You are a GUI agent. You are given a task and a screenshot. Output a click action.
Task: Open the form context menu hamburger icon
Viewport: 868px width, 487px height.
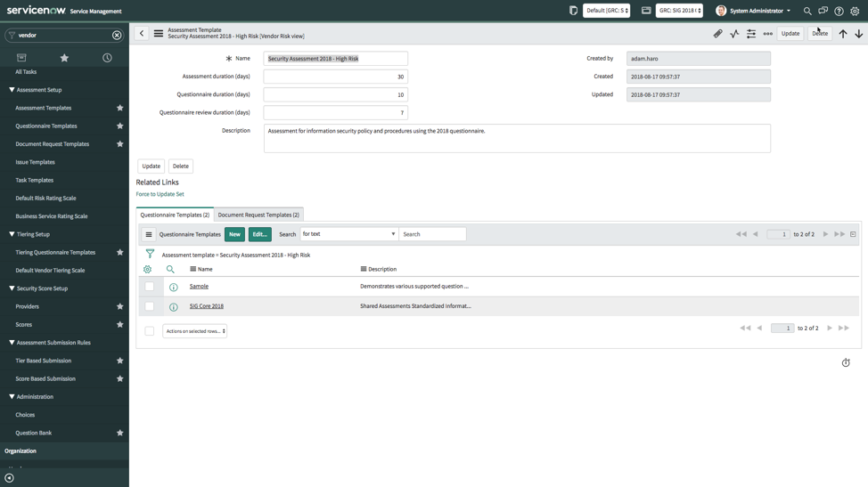(x=159, y=34)
